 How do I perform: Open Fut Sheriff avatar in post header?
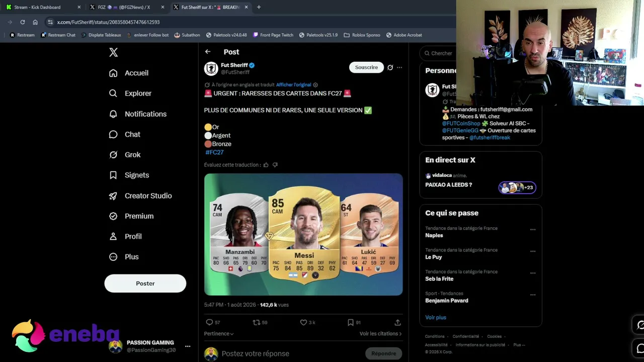tap(211, 69)
